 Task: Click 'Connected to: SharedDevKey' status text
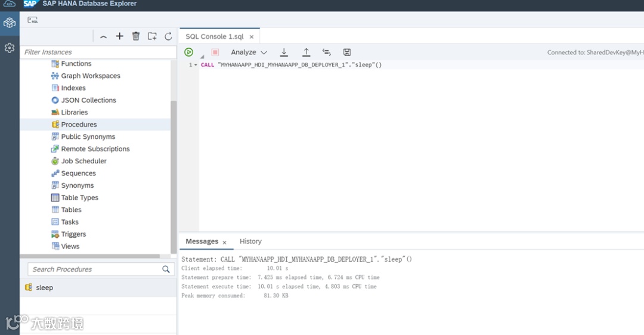(x=596, y=52)
